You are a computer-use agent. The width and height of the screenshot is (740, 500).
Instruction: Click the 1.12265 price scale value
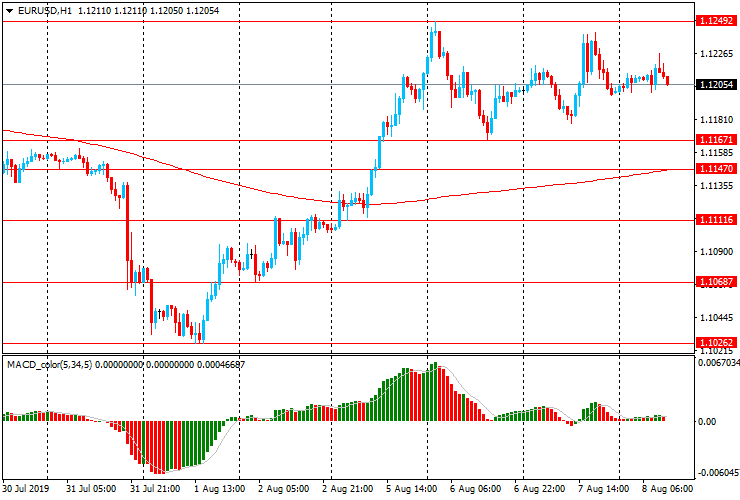tap(717, 54)
